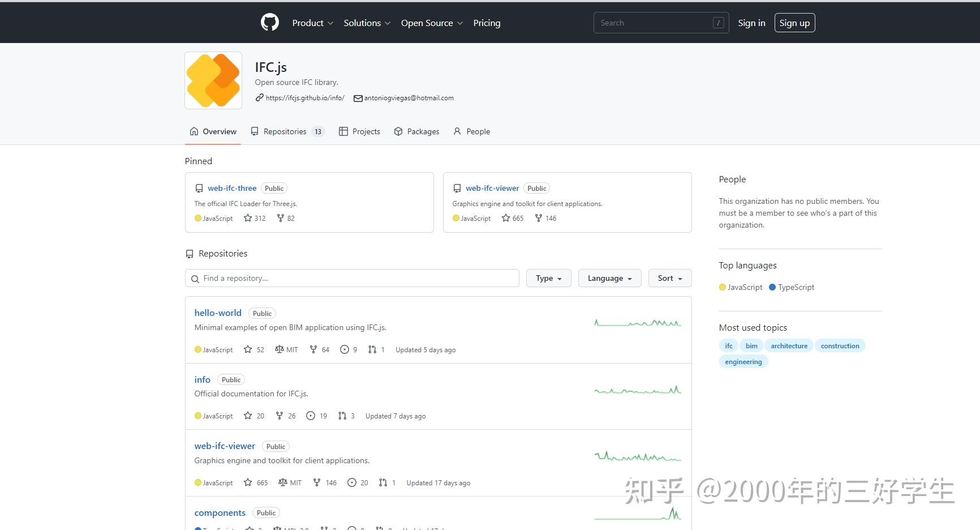The height and width of the screenshot is (530, 980).
Task: Click the mail icon beside the contact email
Action: tap(358, 98)
